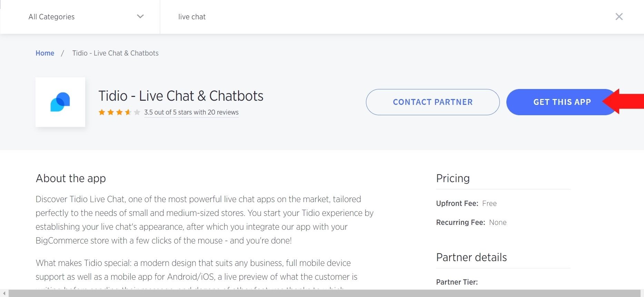The height and width of the screenshot is (297, 644).
Task: Click the Pricing section heading
Action: point(453,178)
